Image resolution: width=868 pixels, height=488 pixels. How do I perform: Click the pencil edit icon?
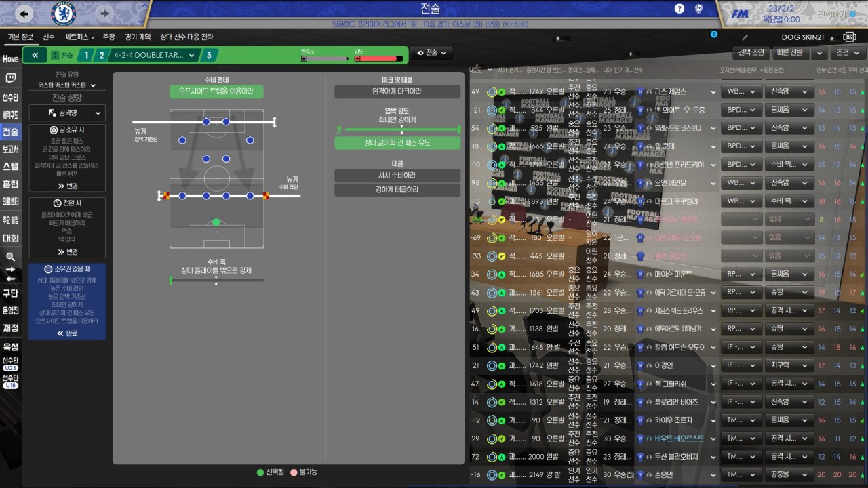(x=745, y=37)
